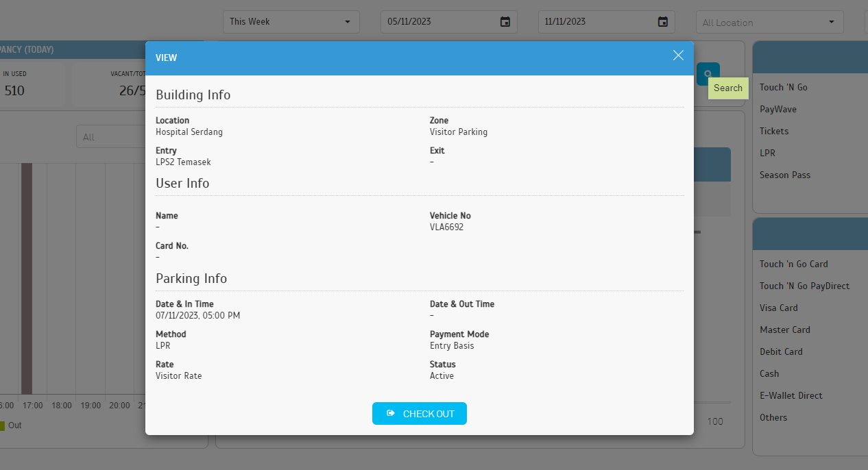Viewport: 868px width, 470px height.
Task: Open the All filter dropdown above the chart
Action: click(111, 137)
